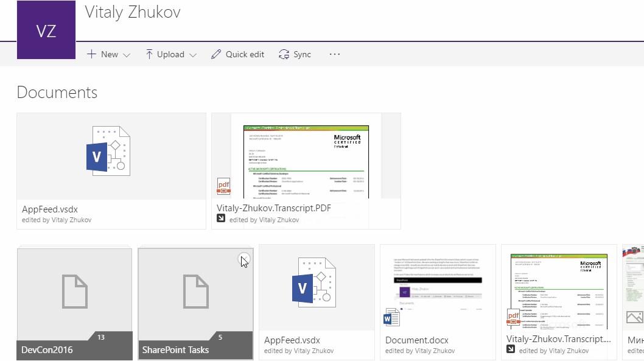
Task: Click the edited by text under Document.docx
Action: [420, 351]
